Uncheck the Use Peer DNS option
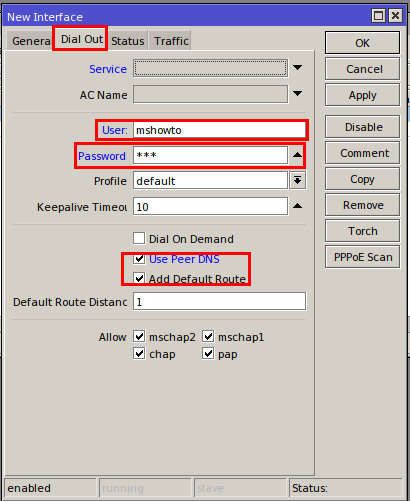This screenshot has width=410, height=501. [x=139, y=259]
